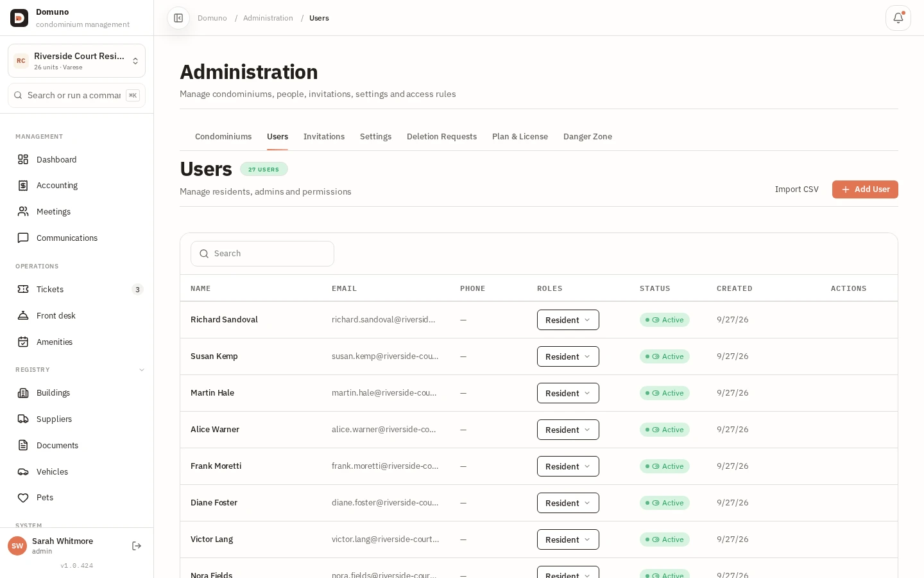The image size is (924, 578).
Task: Open the Plan & License tab
Action: tap(520, 137)
